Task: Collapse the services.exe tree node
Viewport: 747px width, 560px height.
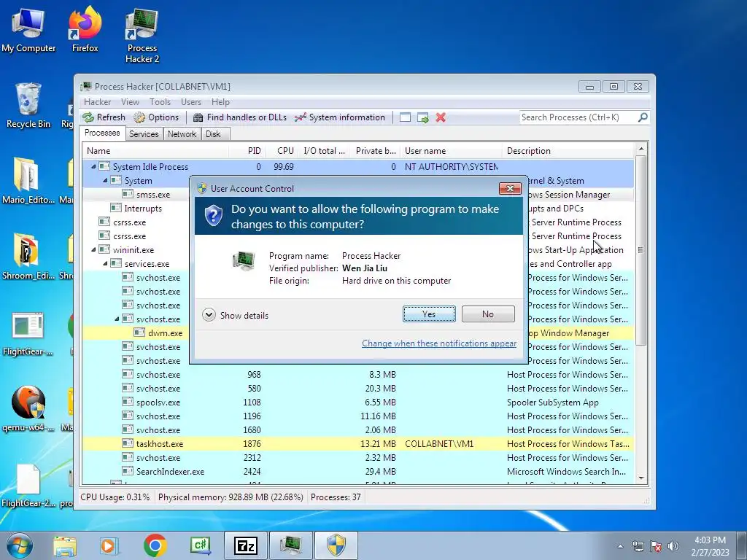Action: 105,263
